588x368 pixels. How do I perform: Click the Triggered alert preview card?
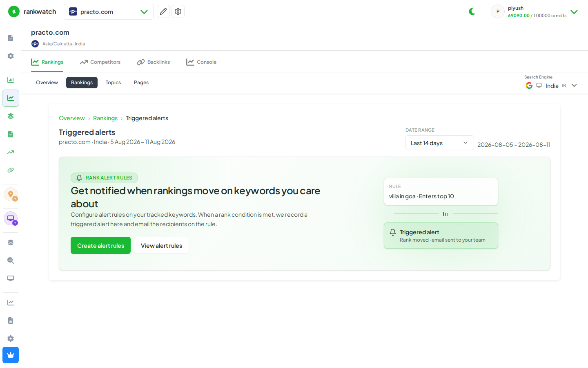[x=441, y=236]
